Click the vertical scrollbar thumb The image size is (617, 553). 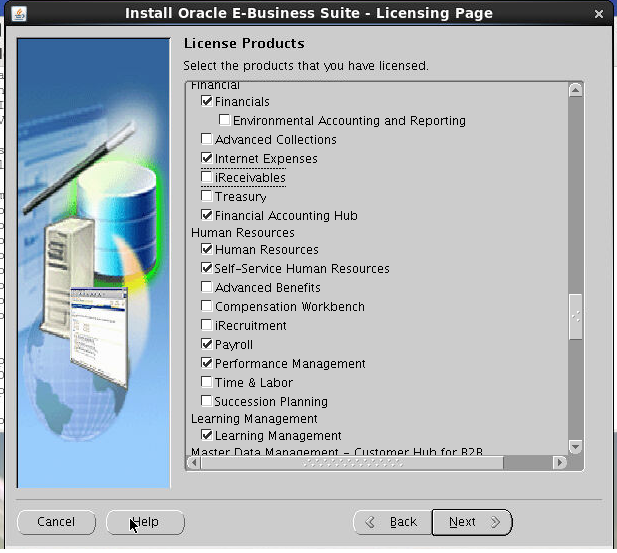(575, 316)
